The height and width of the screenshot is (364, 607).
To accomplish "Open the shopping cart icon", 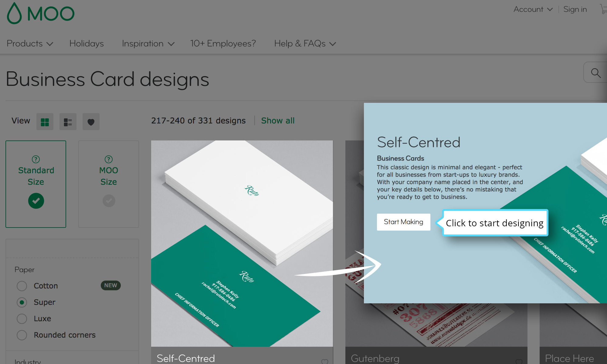I will tap(603, 9).
